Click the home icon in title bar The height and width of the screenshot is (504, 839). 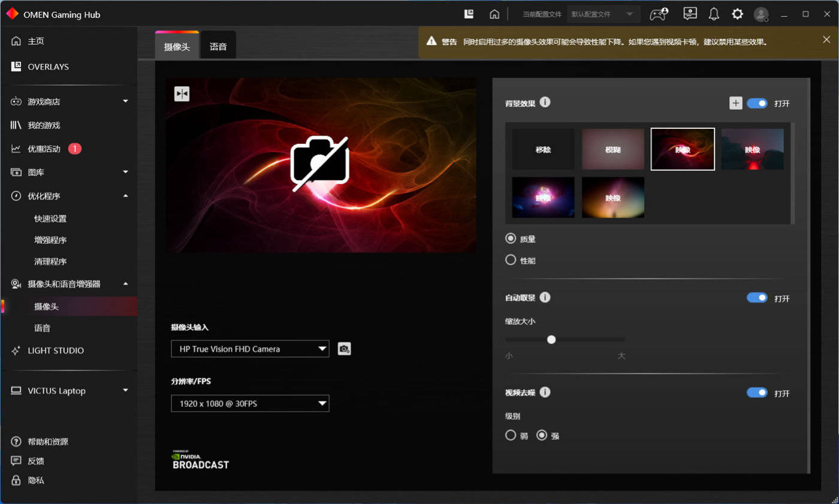(x=494, y=14)
